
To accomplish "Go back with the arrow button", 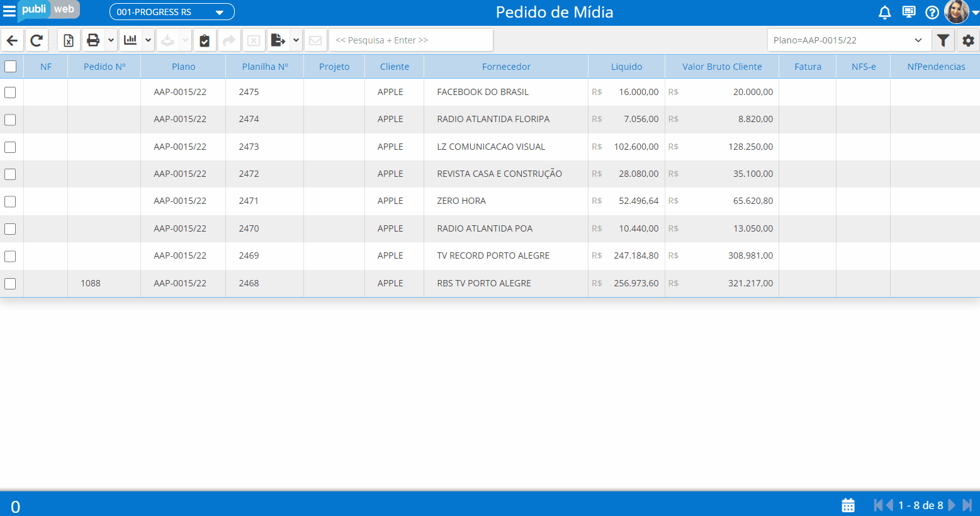I will pyautogui.click(x=13, y=40).
